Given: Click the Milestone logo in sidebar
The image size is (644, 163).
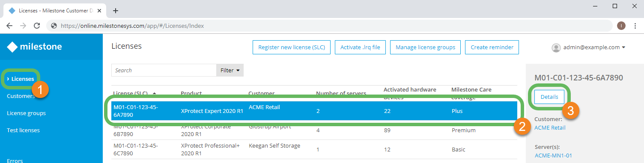Looking at the screenshot, I should tap(34, 47).
